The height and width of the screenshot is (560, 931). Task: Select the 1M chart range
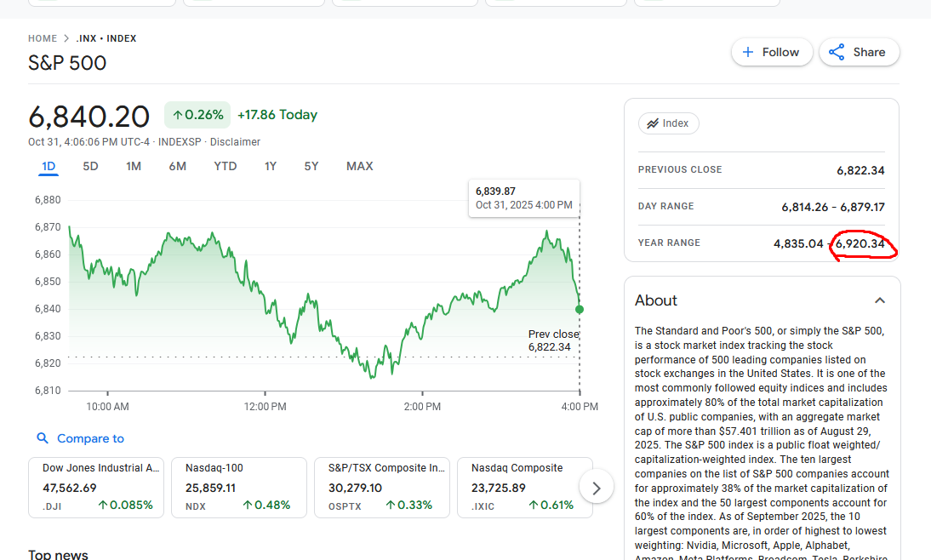point(134,166)
